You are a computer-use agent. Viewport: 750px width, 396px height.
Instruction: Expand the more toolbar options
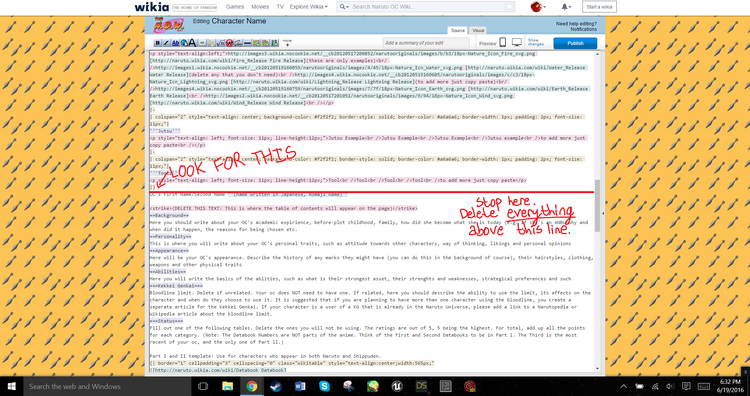(x=287, y=43)
